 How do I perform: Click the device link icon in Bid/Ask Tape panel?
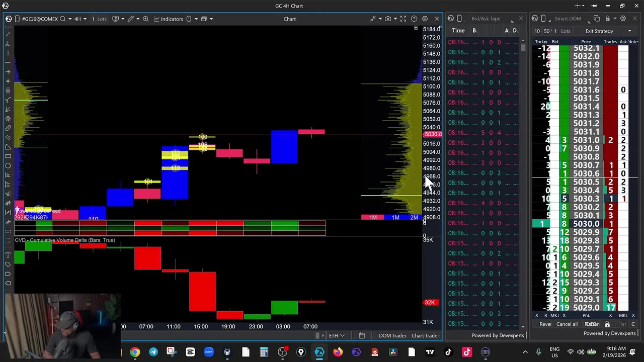459,19
